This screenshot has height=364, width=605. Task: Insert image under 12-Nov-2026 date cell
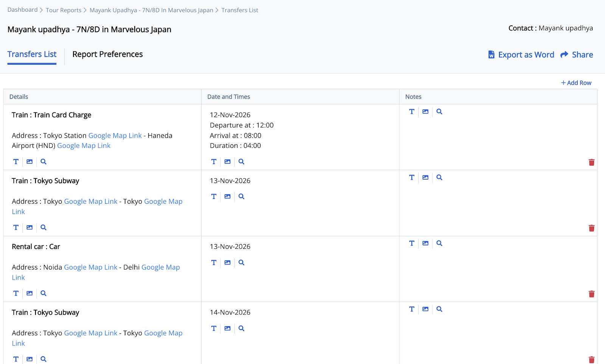tap(228, 162)
